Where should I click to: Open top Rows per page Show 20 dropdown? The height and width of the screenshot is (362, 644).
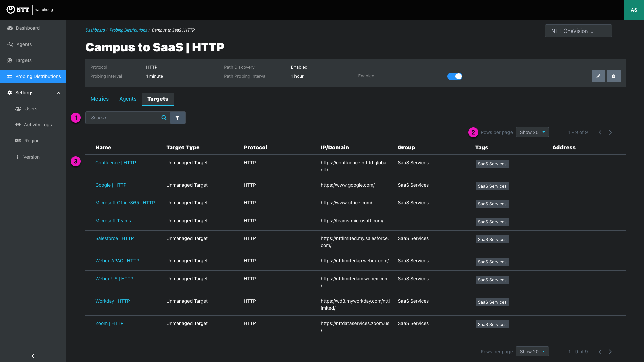(532, 132)
